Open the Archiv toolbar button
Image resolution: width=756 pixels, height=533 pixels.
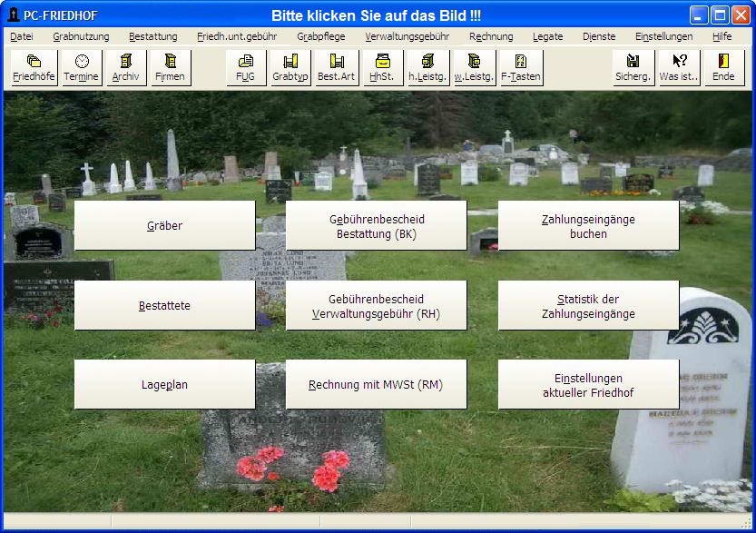[x=125, y=68]
